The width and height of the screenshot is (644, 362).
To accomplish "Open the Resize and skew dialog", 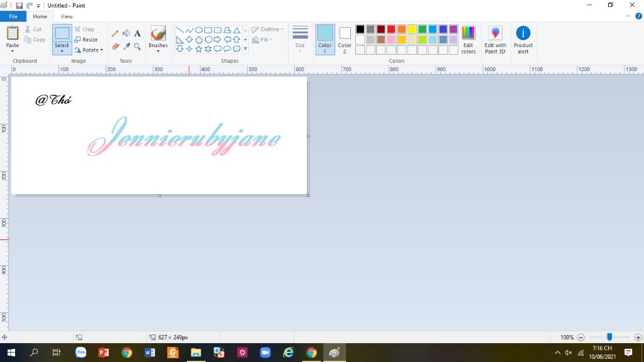I will pos(86,40).
